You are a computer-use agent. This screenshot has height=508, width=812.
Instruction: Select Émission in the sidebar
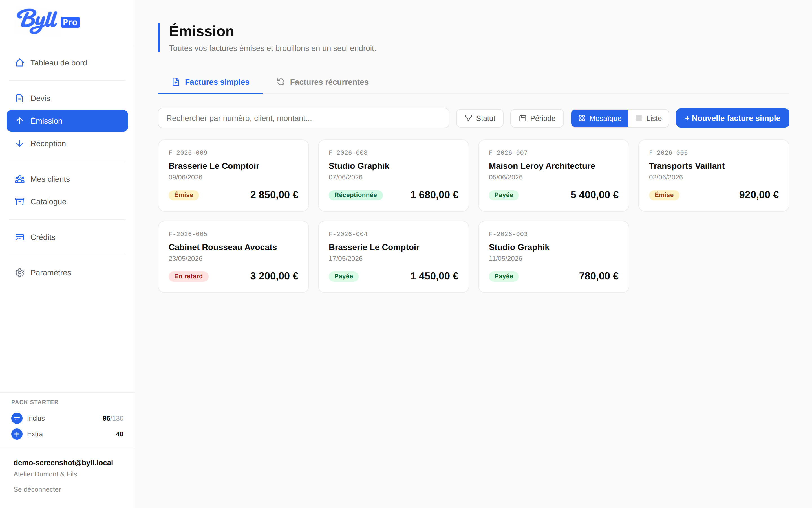coord(67,121)
